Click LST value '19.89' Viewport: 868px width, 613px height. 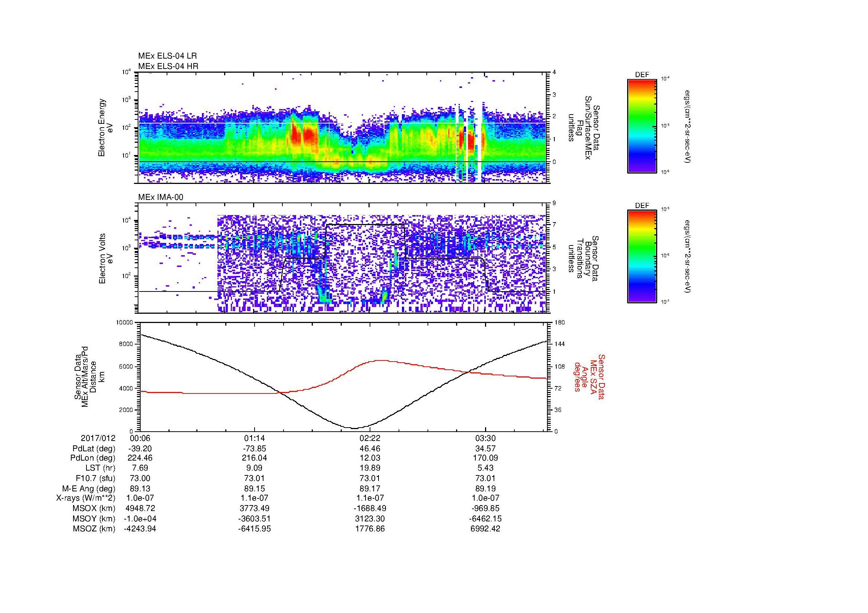[370, 468]
